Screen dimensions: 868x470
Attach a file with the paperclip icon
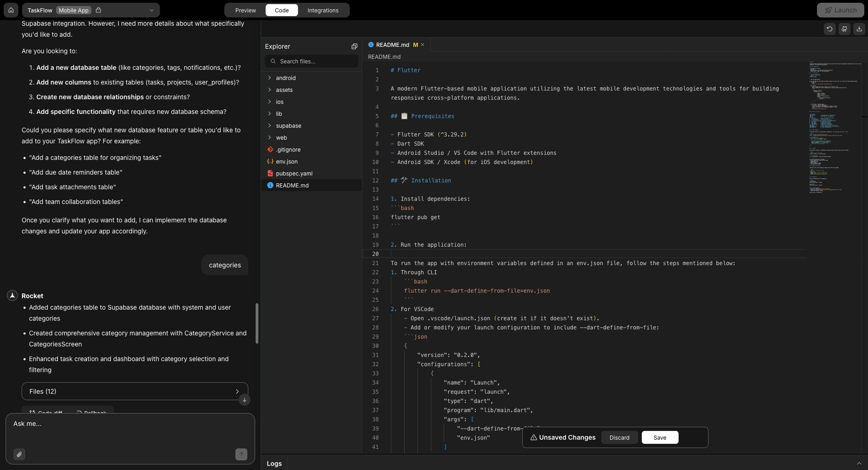(19, 454)
